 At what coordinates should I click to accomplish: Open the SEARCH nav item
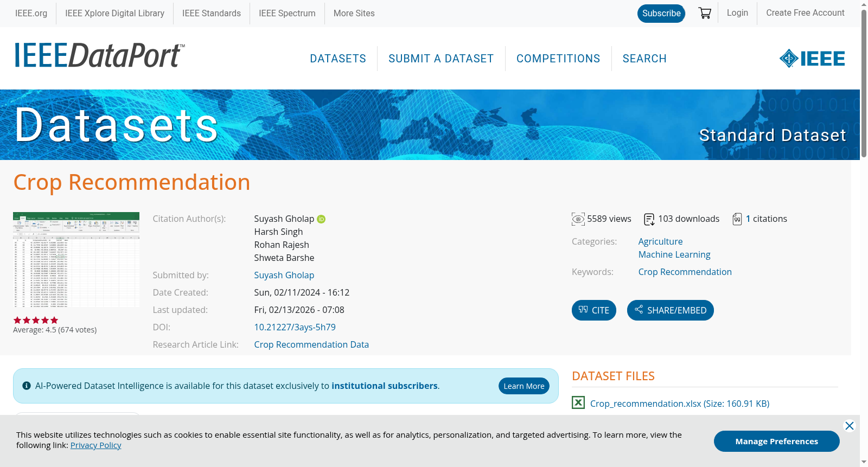[x=644, y=59]
